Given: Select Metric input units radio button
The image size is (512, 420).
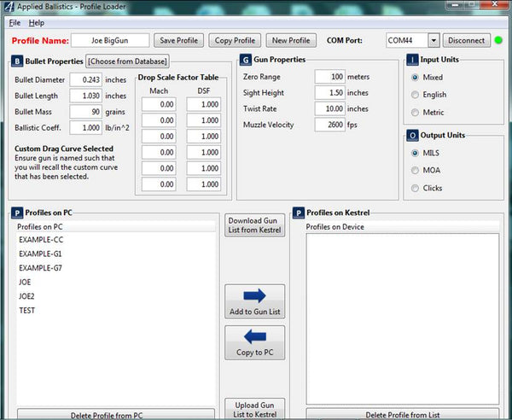Looking at the screenshot, I should click(x=416, y=113).
